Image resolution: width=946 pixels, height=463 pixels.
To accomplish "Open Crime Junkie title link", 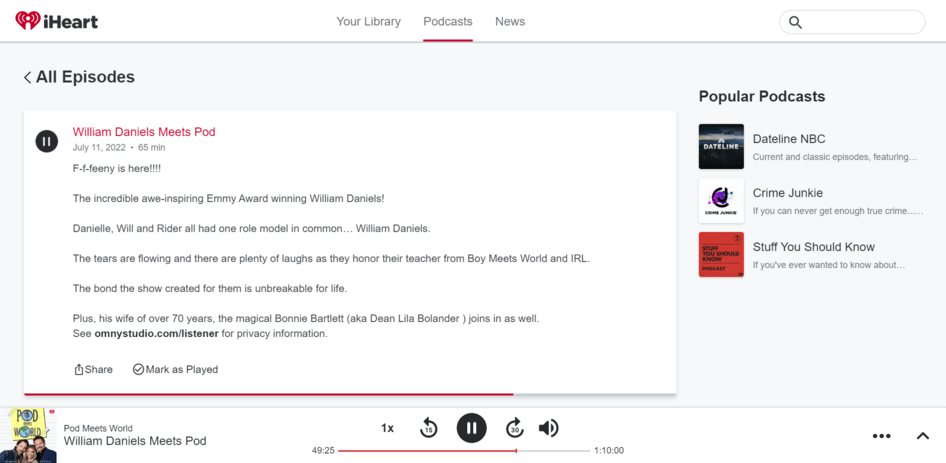I will (788, 193).
